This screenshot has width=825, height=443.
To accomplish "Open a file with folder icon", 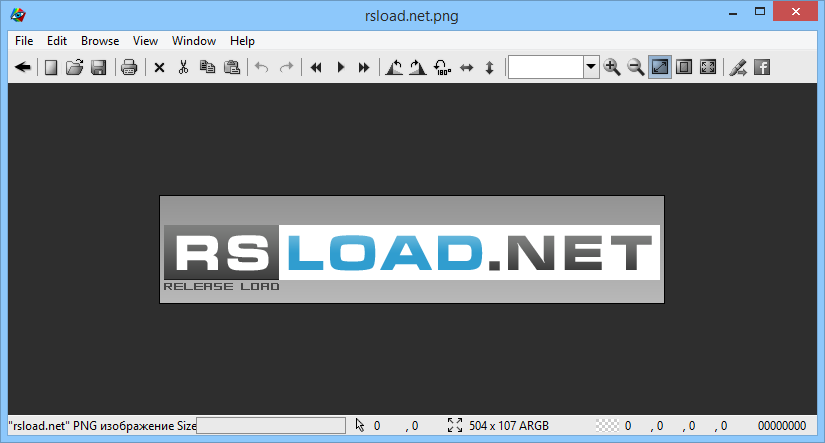I will 75,67.
